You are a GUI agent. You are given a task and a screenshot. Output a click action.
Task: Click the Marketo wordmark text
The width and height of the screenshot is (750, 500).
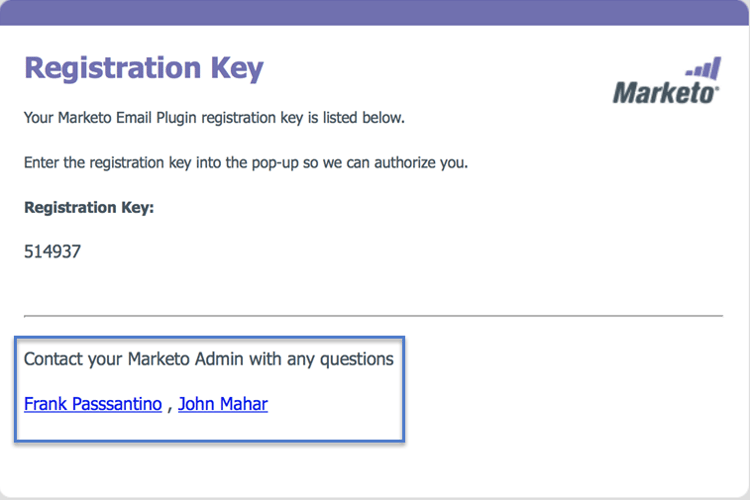[x=664, y=92]
